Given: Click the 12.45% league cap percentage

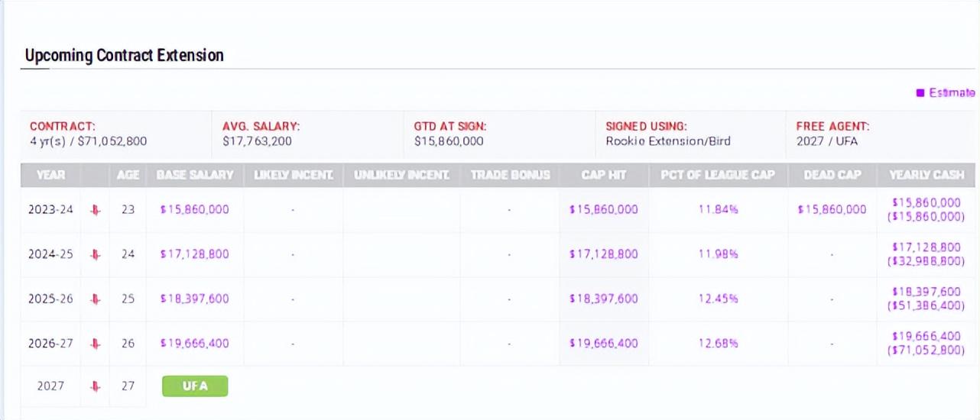Looking at the screenshot, I should point(718,299).
